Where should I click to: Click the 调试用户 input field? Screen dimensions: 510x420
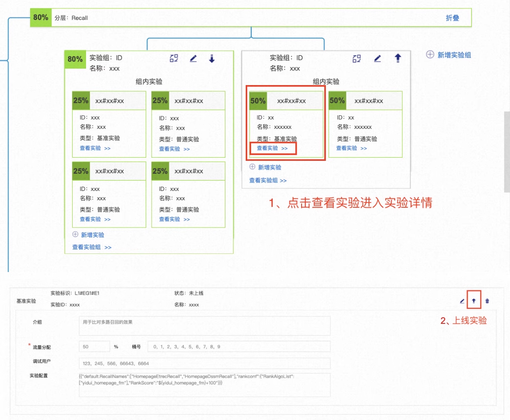204,363
